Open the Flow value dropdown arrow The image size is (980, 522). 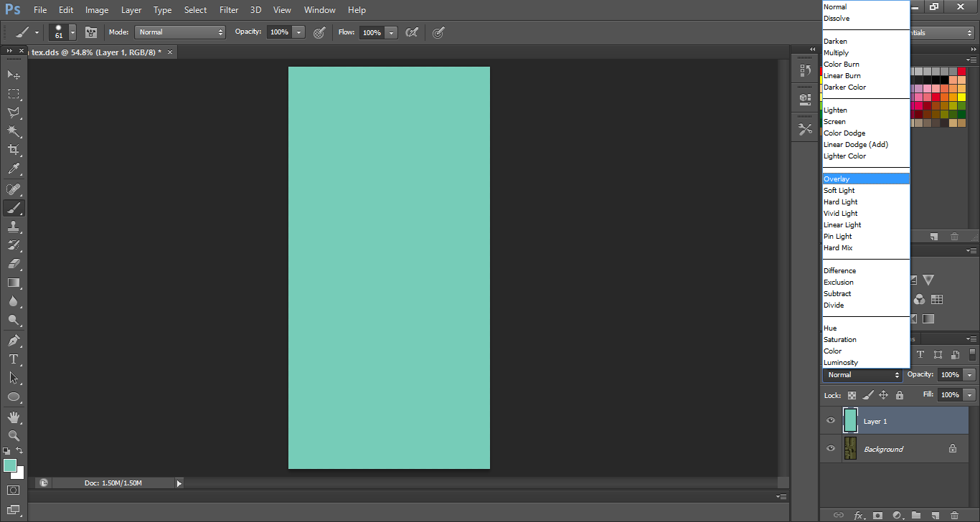(x=391, y=32)
